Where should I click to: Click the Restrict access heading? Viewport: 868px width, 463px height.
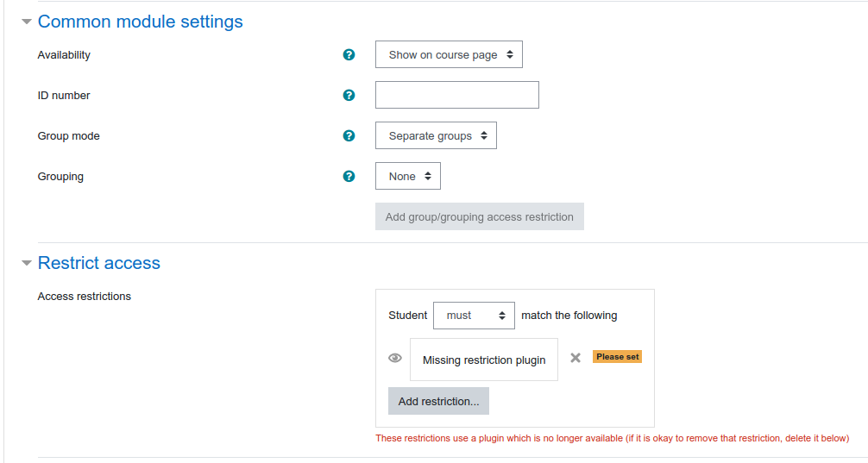coord(99,263)
